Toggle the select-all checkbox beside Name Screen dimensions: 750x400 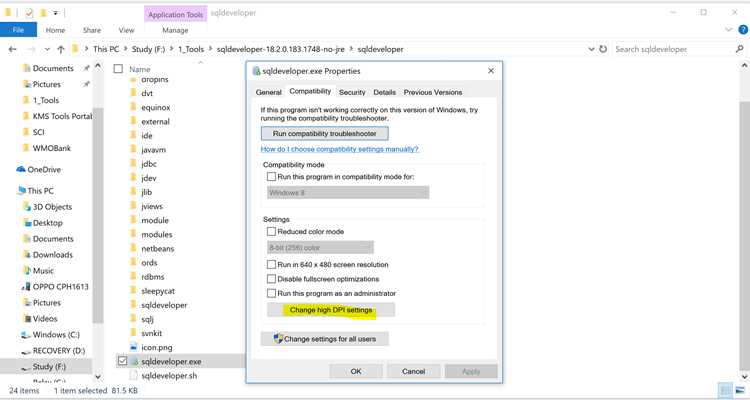118,69
